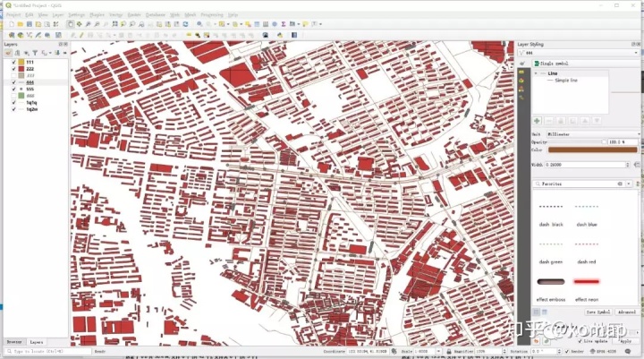Click the messages log icon in status bar
This screenshot has height=359, width=644.
(628, 352)
